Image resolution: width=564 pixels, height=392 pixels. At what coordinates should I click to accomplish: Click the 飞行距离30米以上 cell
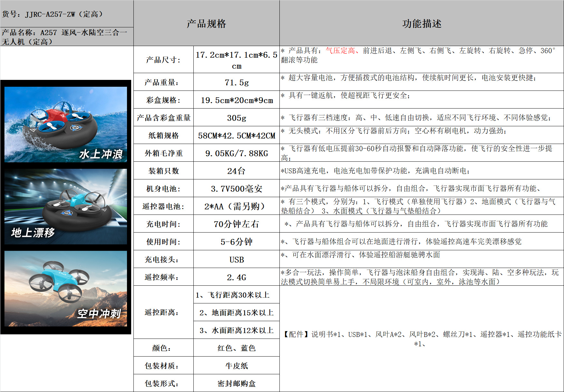pyautogui.click(x=237, y=295)
